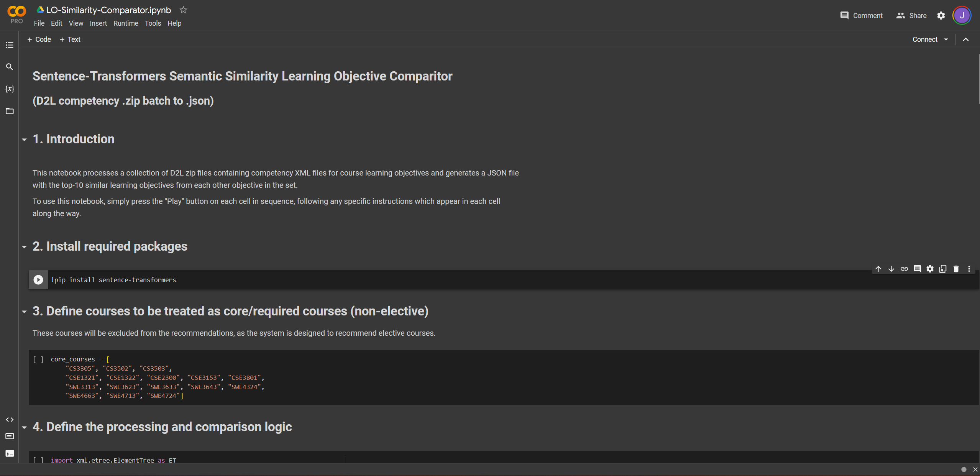Run the pip install cell

coord(38,280)
